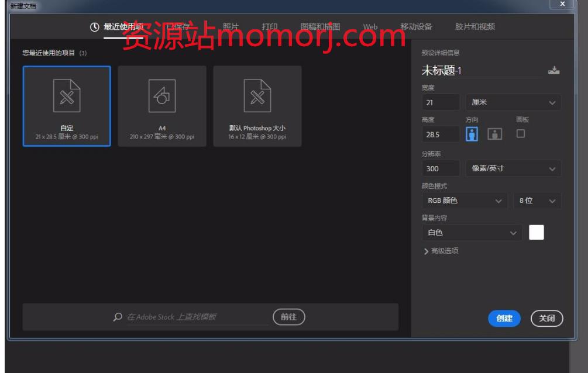Viewport: 588px width, 373px height.
Task: Choose the A4 preset thumbnail
Action: point(162,106)
